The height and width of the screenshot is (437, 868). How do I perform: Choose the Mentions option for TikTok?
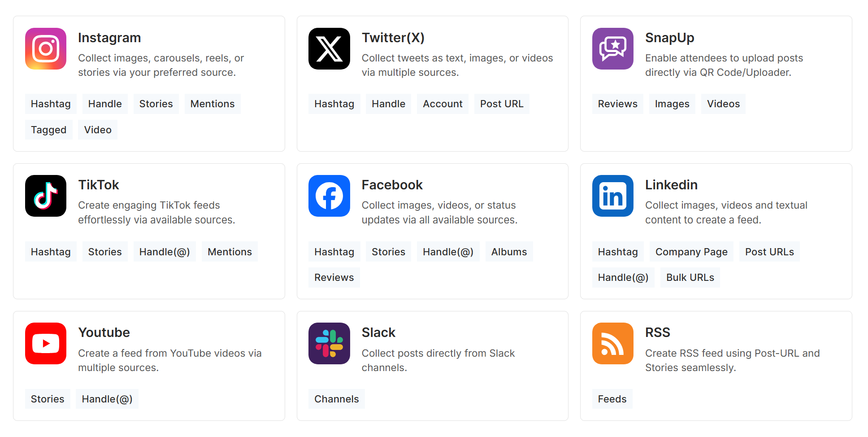coord(230,252)
